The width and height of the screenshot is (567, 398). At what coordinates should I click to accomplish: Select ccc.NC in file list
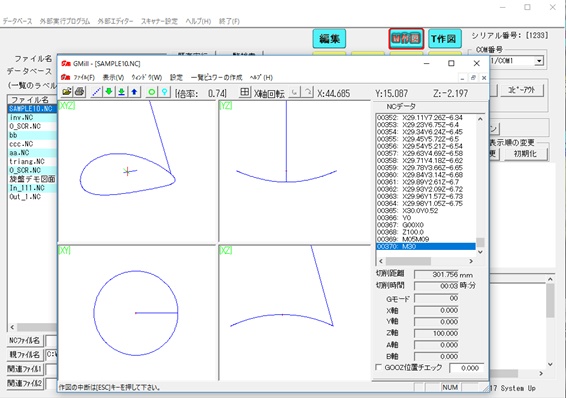pos(32,144)
